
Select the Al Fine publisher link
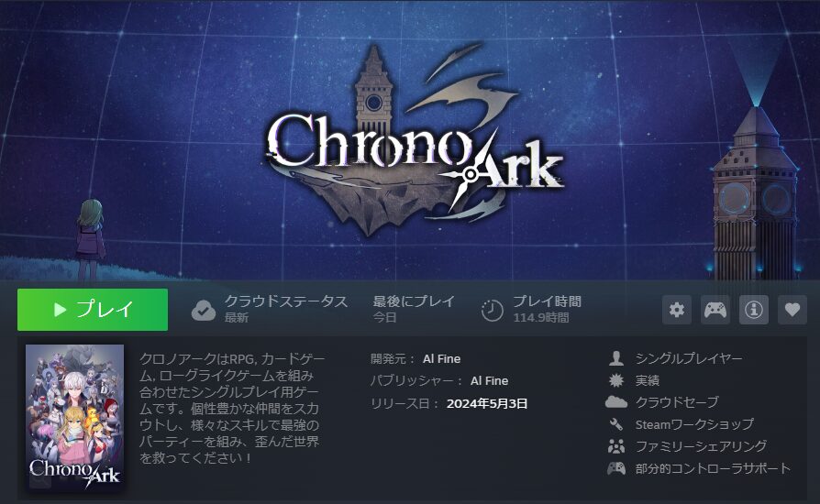(489, 380)
